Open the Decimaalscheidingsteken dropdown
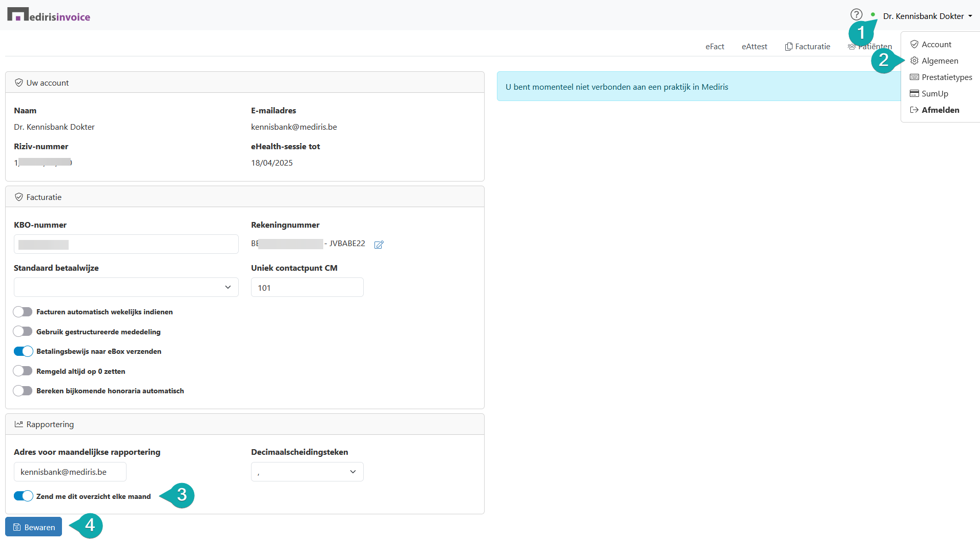Image resolution: width=980 pixels, height=543 pixels. 307,472
